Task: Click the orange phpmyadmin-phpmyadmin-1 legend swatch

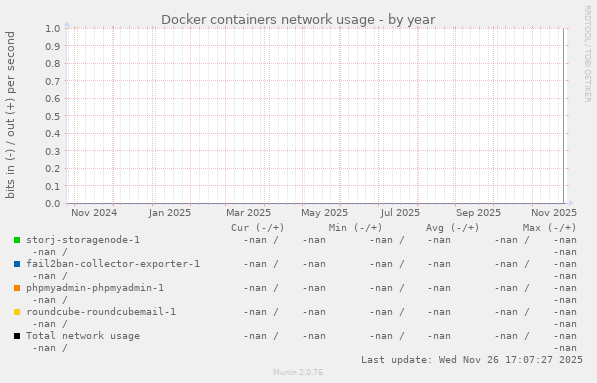Action: tap(17, 288)
